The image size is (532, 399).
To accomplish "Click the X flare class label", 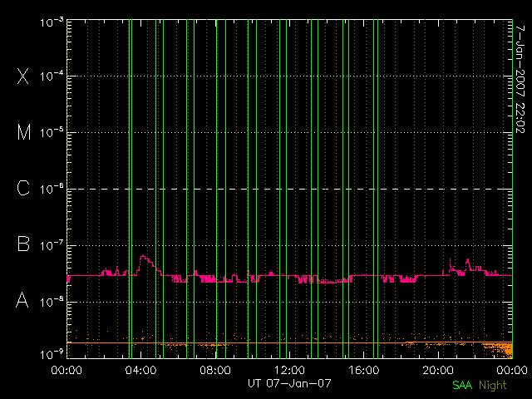I will [22, 76].
